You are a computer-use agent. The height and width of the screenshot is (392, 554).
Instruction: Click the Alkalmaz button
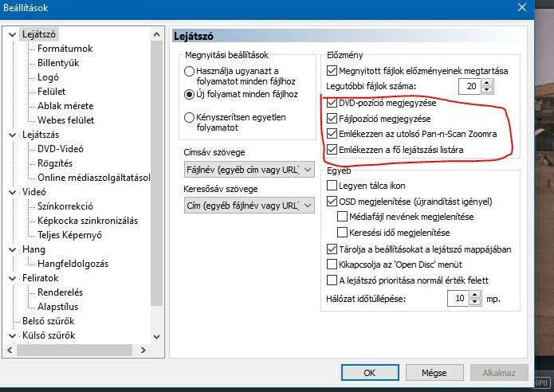pyautogui.click(x=499, y=373)
